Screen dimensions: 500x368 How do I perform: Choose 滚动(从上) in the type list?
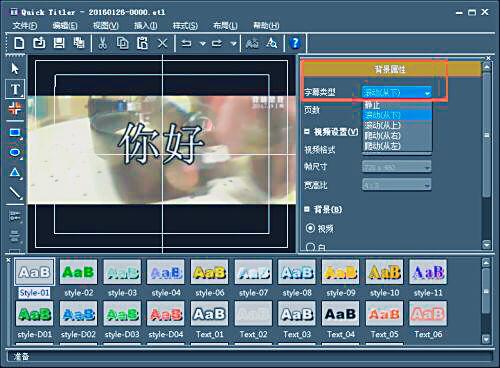(397, 125)
